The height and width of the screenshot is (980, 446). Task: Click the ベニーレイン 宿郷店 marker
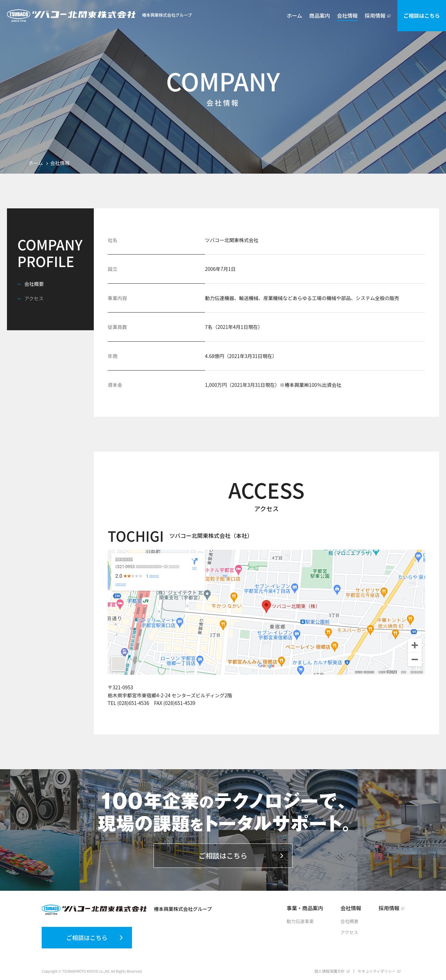(334, 646)
